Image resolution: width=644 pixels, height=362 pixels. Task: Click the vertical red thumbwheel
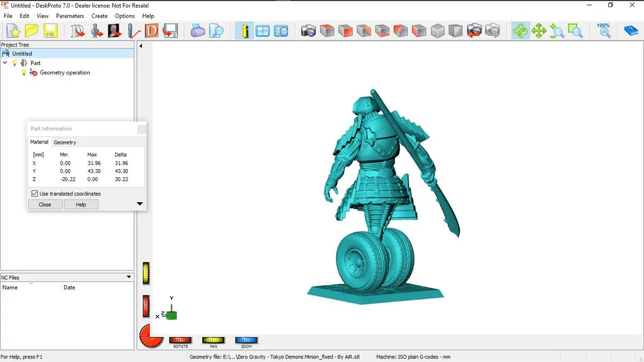146,306
